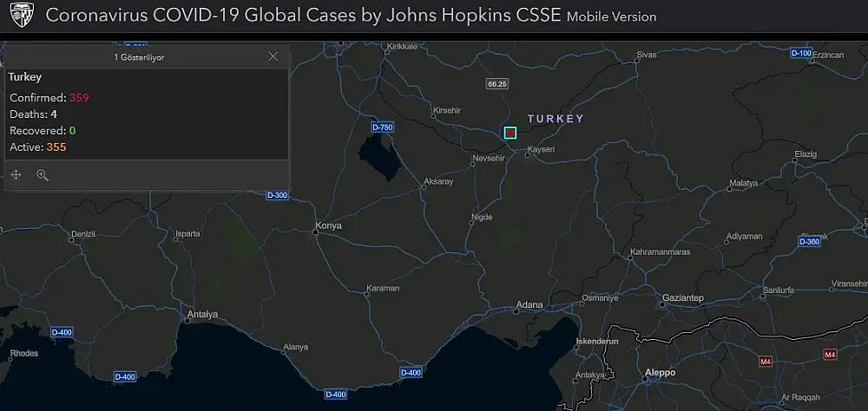Click the Recovered: 0 value
Screen dimensions: 868x411
[72, 131]
